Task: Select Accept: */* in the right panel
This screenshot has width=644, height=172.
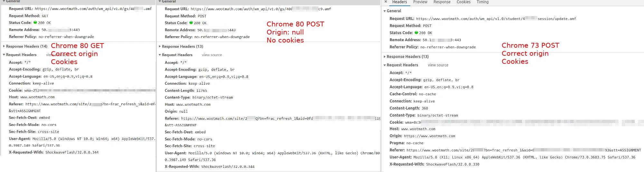Action: (401, 73)
